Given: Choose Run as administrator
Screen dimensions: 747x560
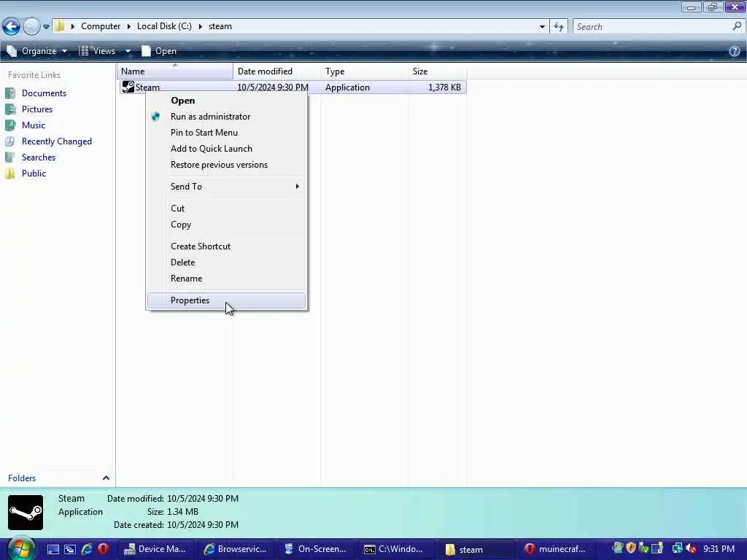Looking at the screenshot, I should [x=226, y=117].
